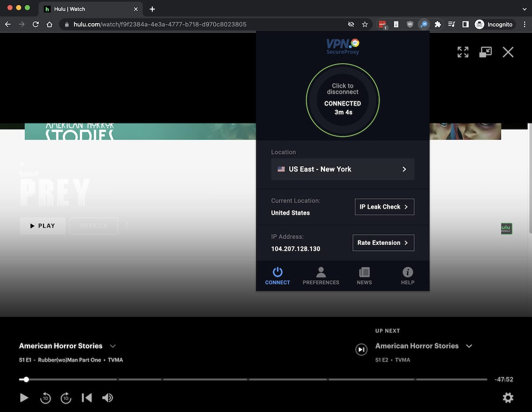
Task: Activate picture-in-picture icon
Action: click(485, 52)
